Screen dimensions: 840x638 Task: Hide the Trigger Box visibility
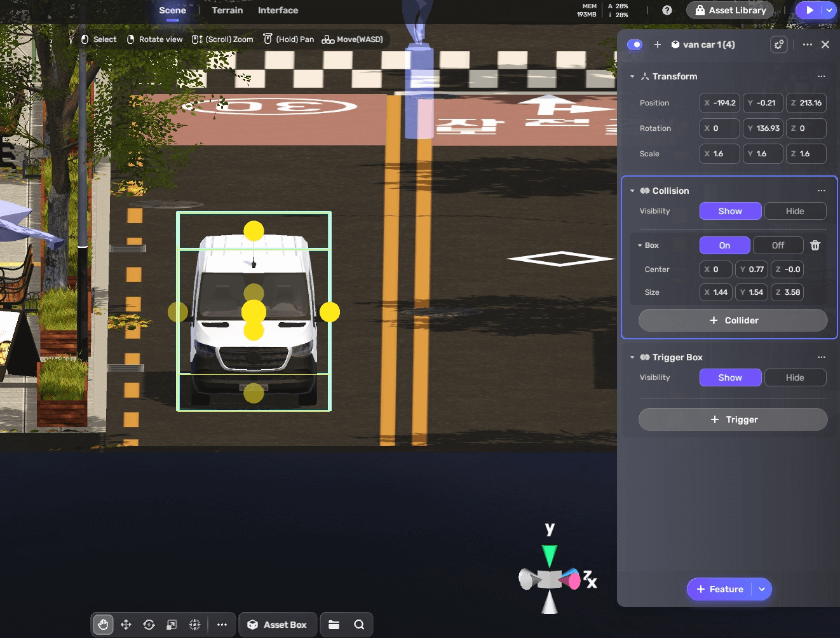point(794,377)
